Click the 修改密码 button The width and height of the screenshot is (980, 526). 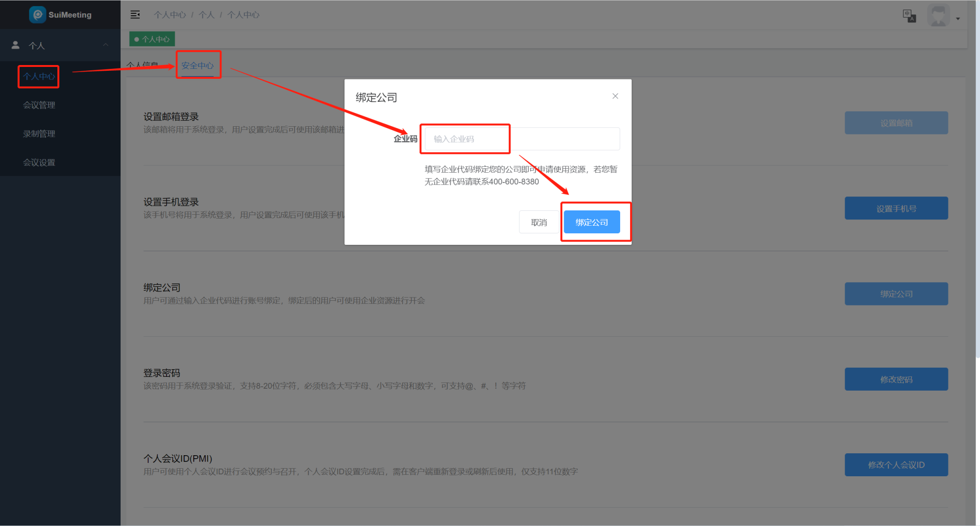tap(896, 379)
